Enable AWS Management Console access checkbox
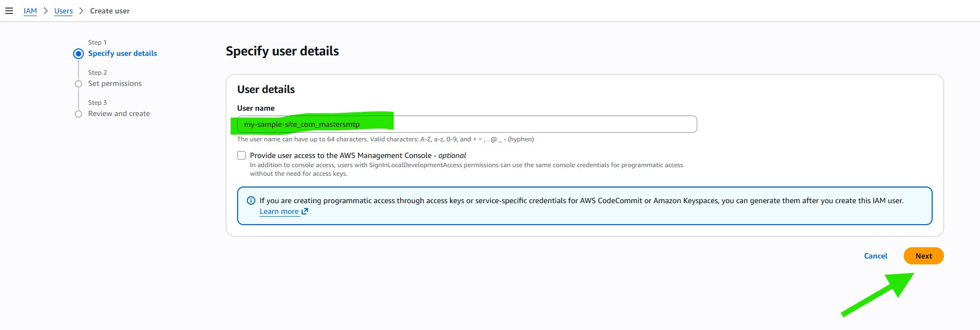The width and height of the screenshot is (980, 330). point(241,155)
